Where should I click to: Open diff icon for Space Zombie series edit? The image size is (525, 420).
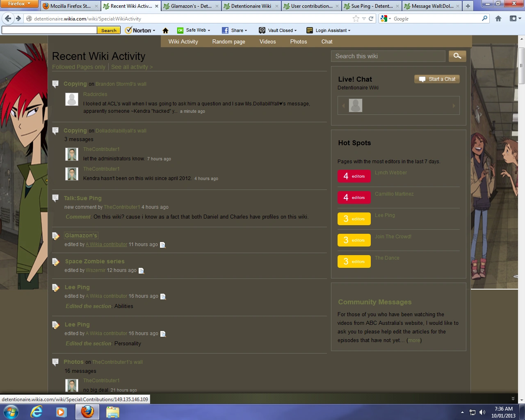point(141,271)
